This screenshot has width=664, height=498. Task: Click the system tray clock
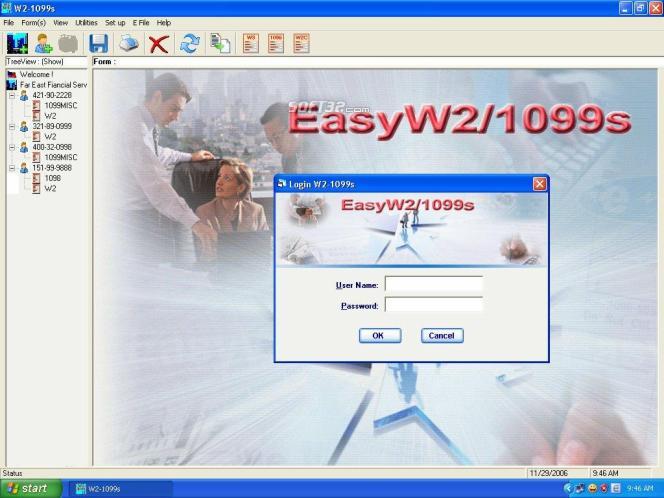pos(640,489)
